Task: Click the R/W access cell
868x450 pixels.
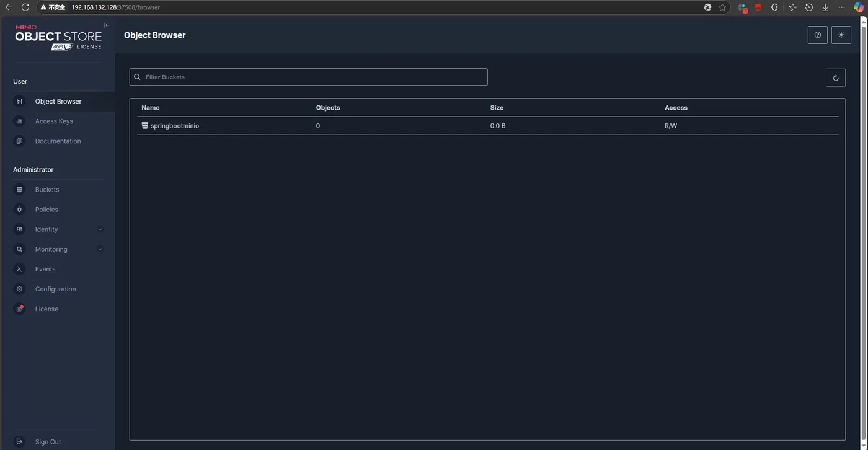Action: (x=671, y=126)
